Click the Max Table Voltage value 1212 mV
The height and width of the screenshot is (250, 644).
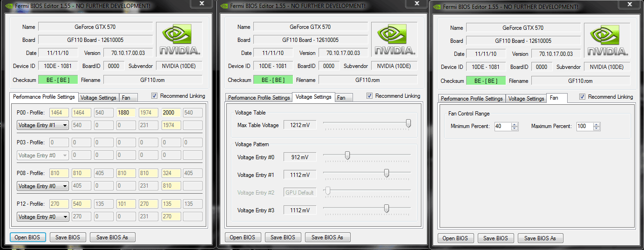[300, 125]
